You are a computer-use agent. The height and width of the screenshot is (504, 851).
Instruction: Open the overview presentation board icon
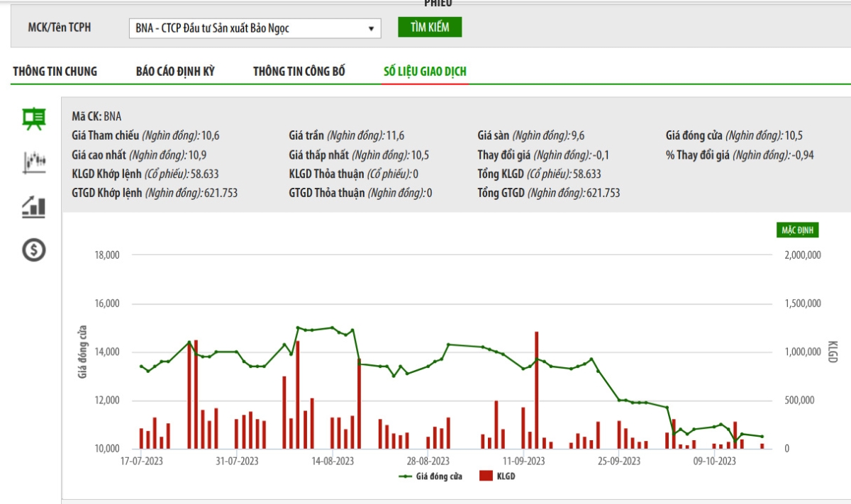coord(34,118)
